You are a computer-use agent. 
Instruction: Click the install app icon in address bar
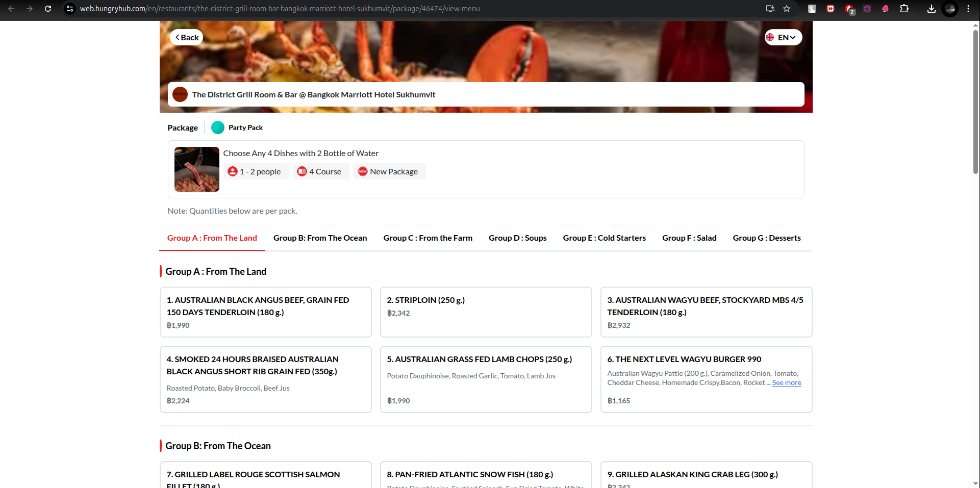(x=770, y=9)
